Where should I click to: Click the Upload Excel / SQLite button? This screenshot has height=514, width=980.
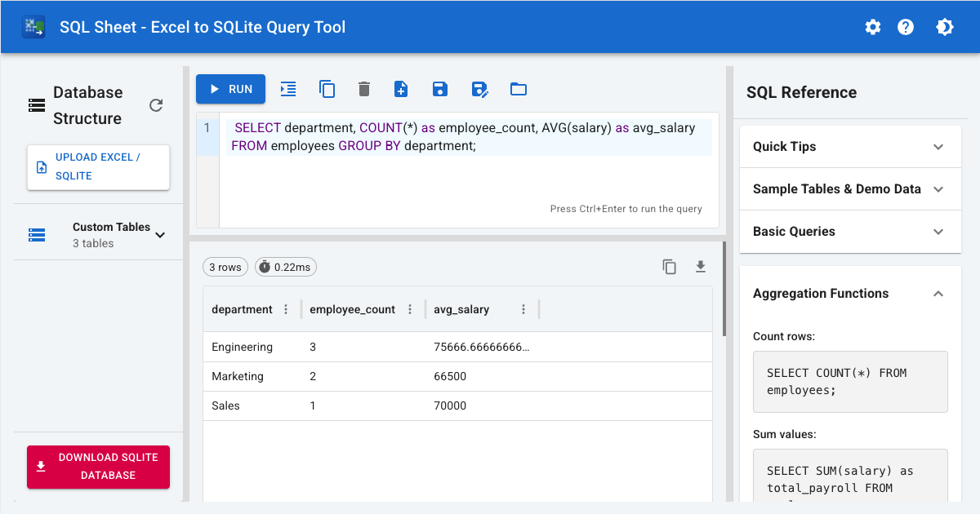98,166
